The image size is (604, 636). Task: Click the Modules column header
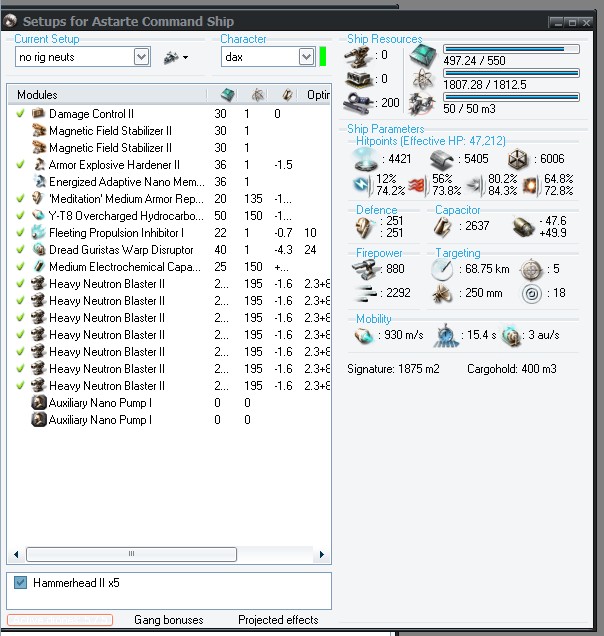click(x=107, y=95)
